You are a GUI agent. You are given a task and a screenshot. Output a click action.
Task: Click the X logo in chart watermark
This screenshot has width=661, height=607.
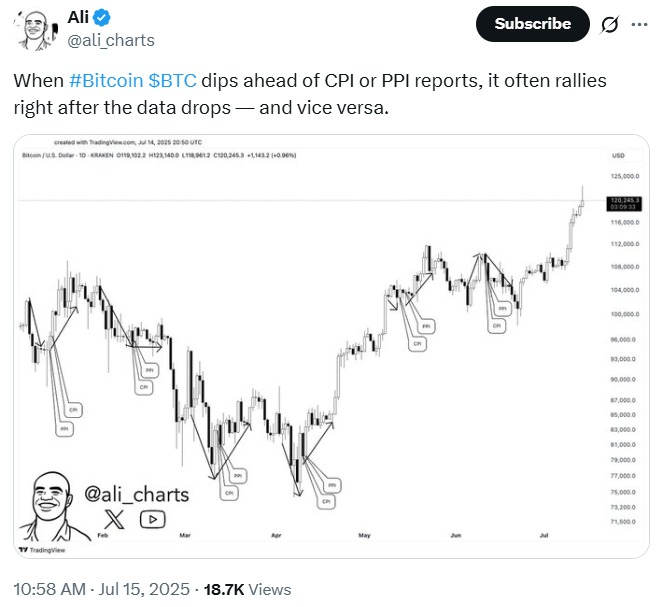point(114,519)
